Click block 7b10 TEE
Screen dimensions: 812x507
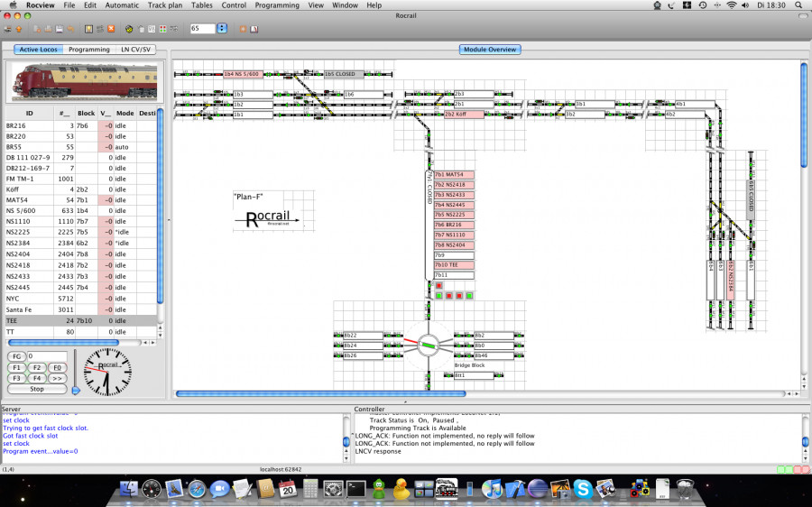pyautogui.click(x=454, y=264)
